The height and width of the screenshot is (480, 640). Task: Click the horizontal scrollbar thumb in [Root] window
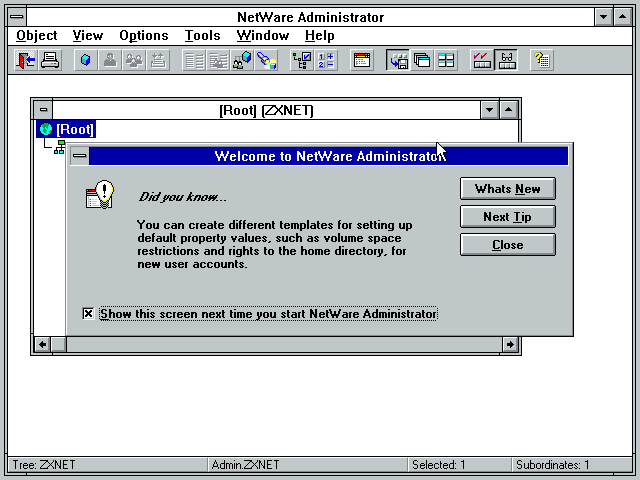point(59,344)
